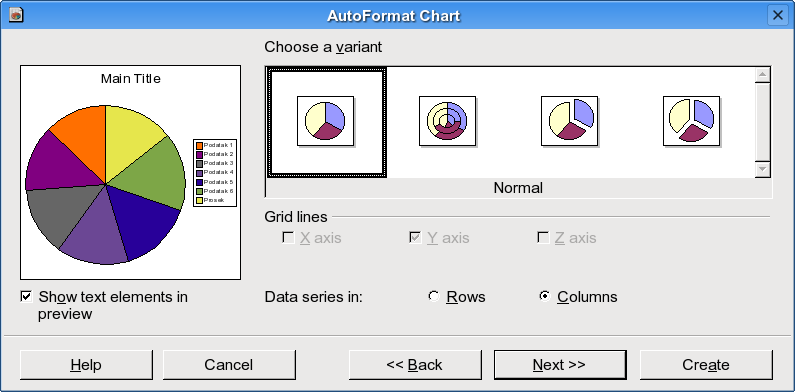Screen dimensions: 795x392
Task: Select the Normal pie chart variant
Action: [326, 121]
